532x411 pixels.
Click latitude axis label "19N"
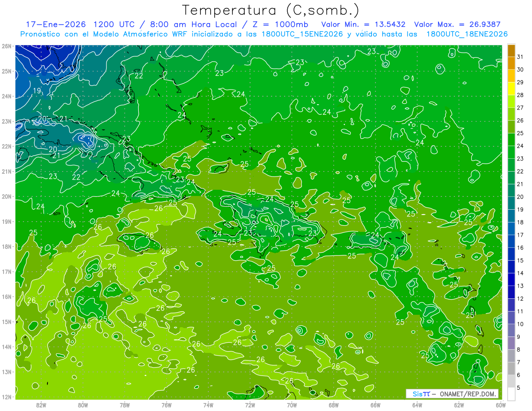(x=7, y=222)
